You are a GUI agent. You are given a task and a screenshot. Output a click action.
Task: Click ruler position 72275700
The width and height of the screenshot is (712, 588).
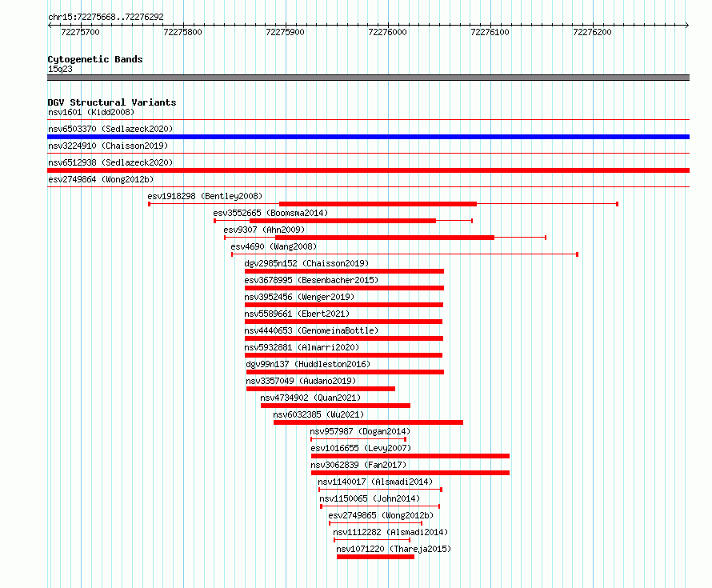(80, 32)
